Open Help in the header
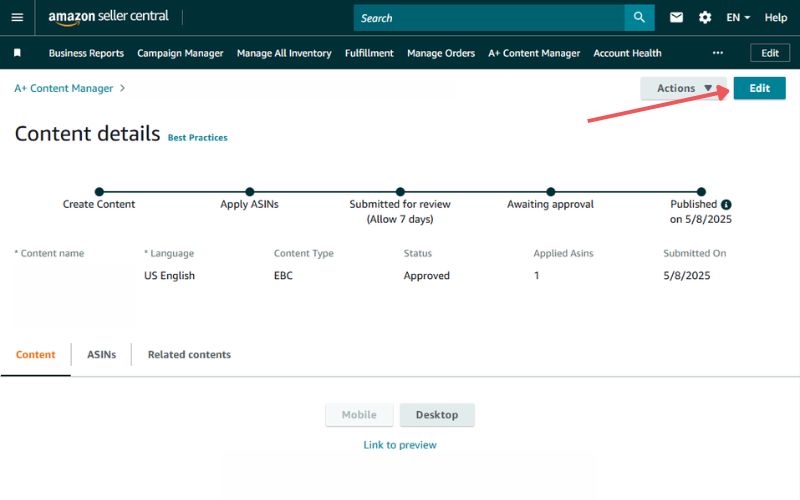Image resolution: width=800 pixels, height=500 pixels. (x=776, y=18)
